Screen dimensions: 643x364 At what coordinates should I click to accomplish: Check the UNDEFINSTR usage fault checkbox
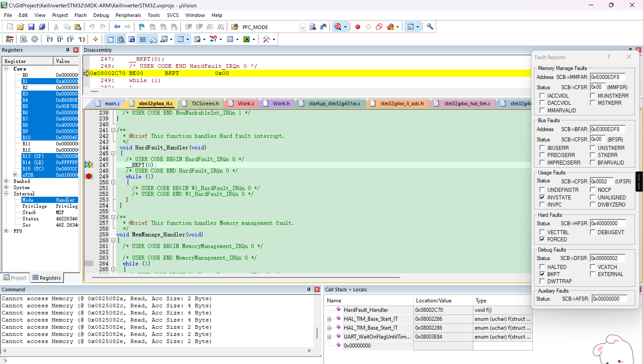click(x=542, y=190)
